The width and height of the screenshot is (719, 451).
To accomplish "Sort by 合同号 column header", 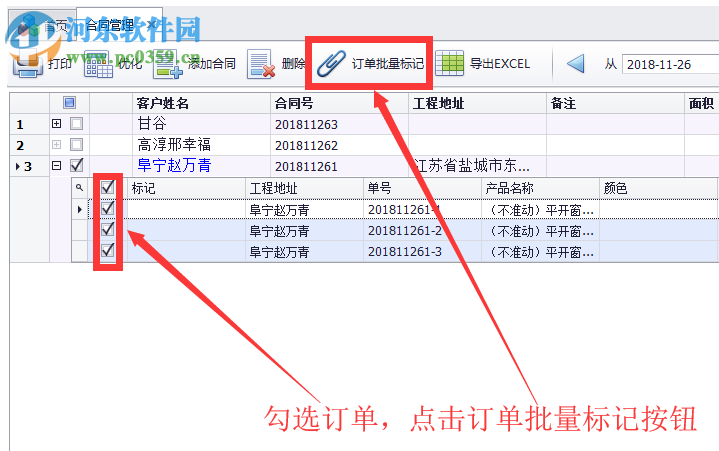I will coord(339,103).
